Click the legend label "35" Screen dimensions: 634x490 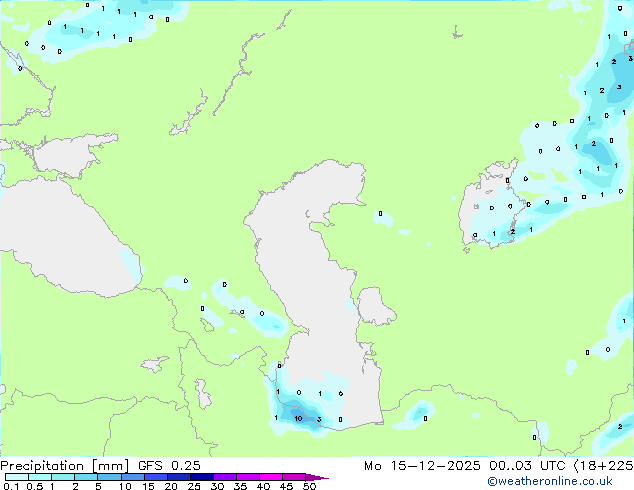coord(240,486)
